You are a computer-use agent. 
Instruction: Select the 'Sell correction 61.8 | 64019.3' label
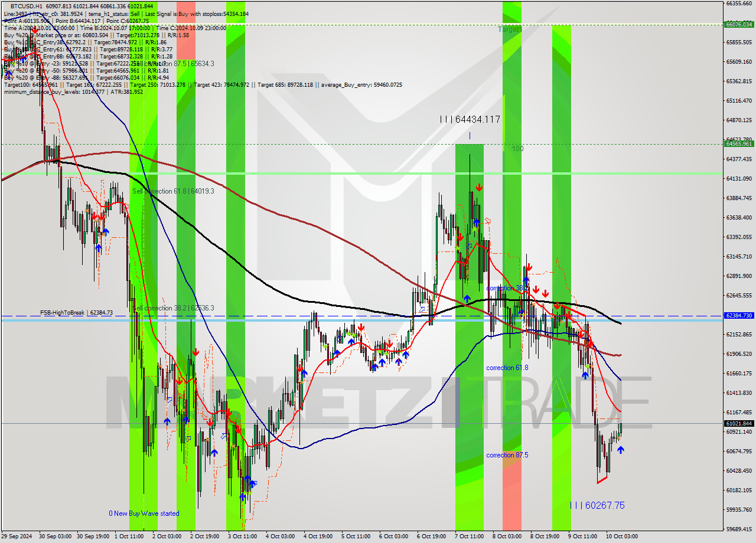pyautogui.click(x=173, y=191)
